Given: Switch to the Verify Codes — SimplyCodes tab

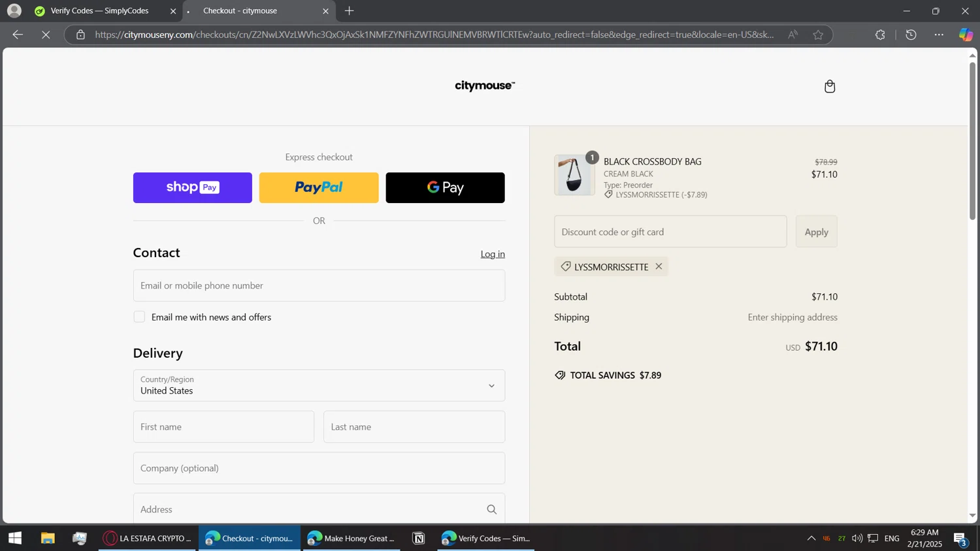Looking at the screenshot, I should tap(99, 10).
